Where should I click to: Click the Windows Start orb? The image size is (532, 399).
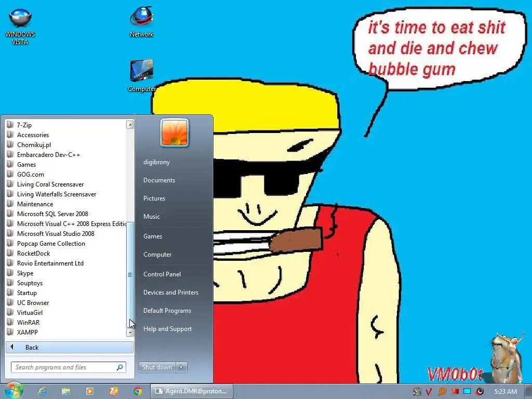(x=14, y=391)
